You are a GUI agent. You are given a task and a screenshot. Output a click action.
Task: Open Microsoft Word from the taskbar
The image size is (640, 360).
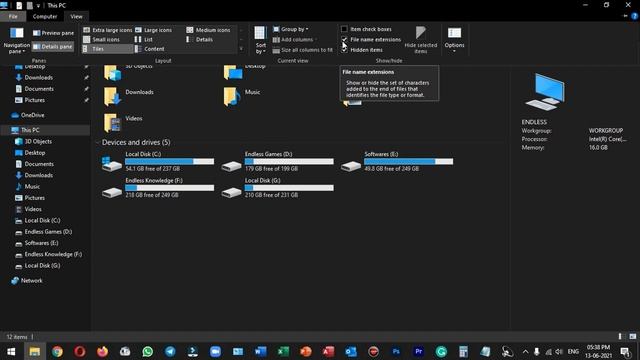260,351
